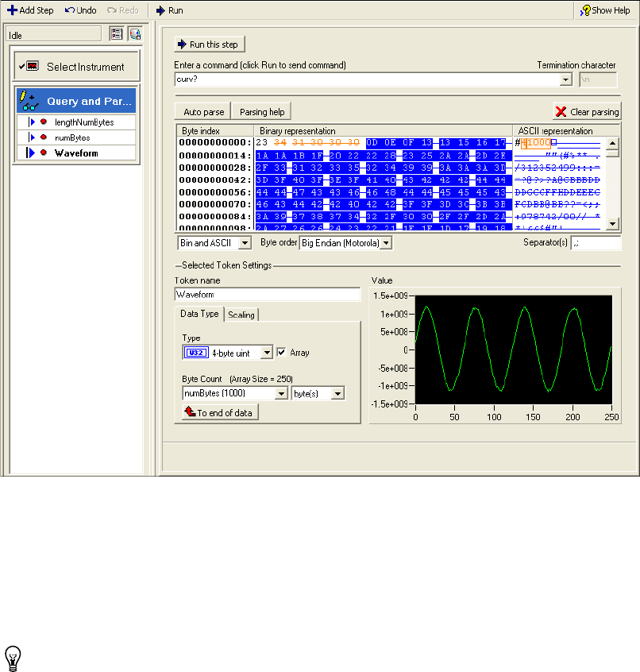Select the Waveform token
Viewport: 640px width, 672px height.
click(x=76, y=153)
